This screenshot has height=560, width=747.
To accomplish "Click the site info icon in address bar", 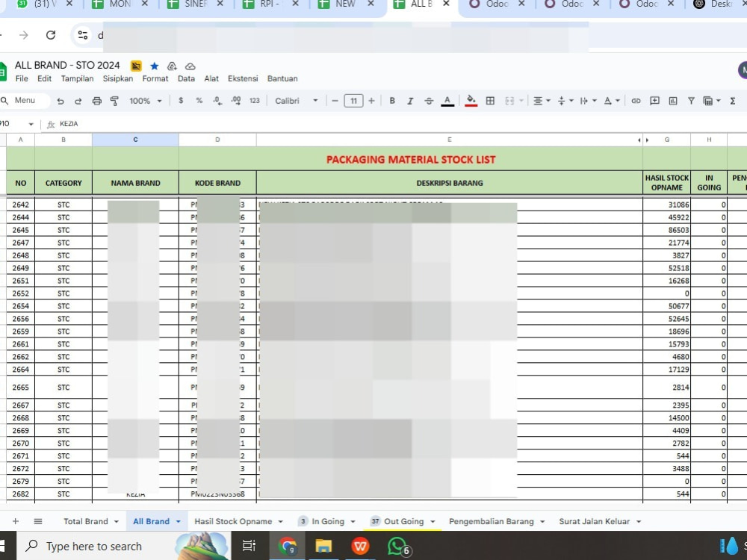I will pos(83,35).
